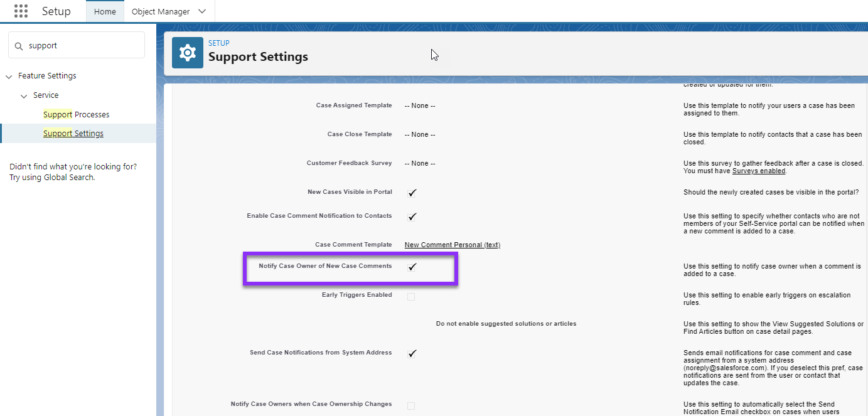This screenshot has height=416, width=868.
Task: Toggle Send Case Notifications from System Address
Action: pyautogui.click(x=412, y=353)
